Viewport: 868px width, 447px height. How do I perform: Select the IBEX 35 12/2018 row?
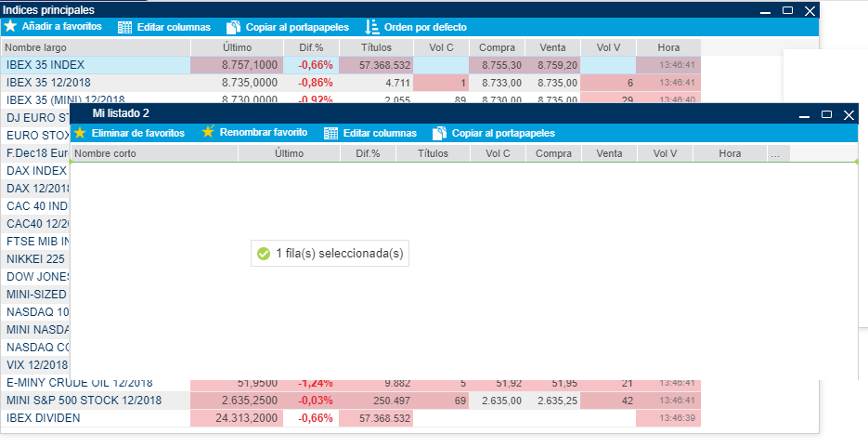[x=351, y=83]
